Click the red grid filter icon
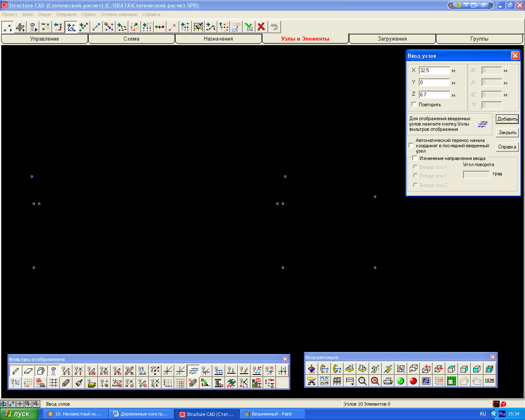The image size is (525, 420). [x=180, y=383]
